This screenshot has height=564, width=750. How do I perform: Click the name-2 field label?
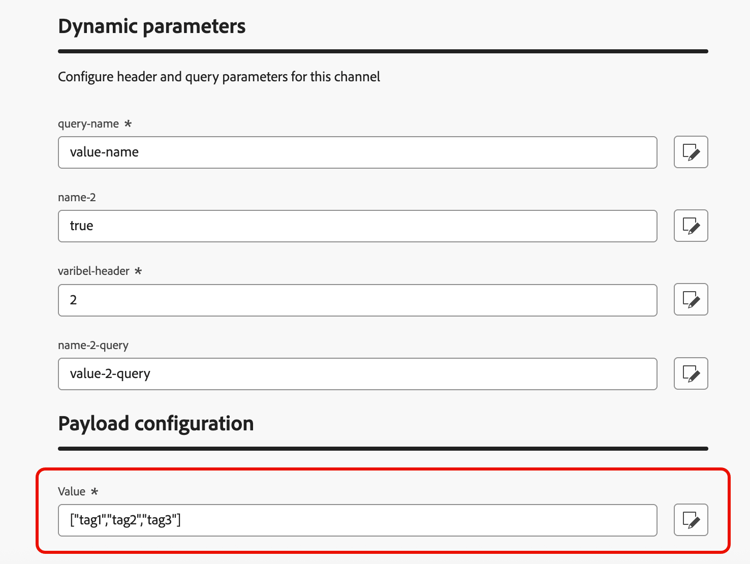[77, 198]
